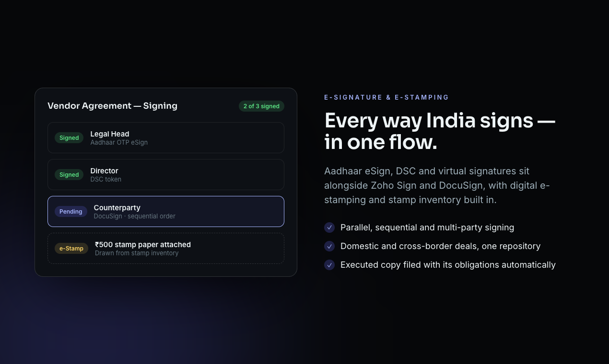609x364 pixels.
Task: Click the E-SIGNATURE & E-STAMPING label
Action: pyautogui.click(x=386, y=97)
